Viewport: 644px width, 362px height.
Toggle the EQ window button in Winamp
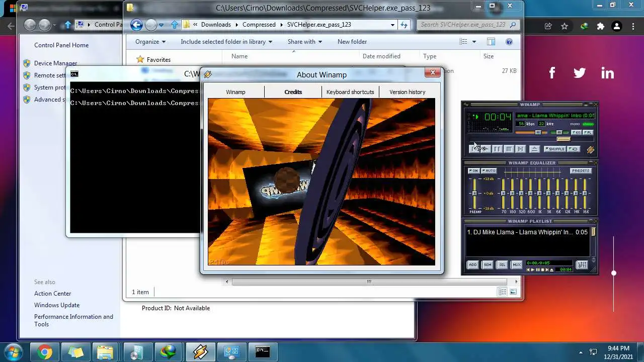point(576,132)
